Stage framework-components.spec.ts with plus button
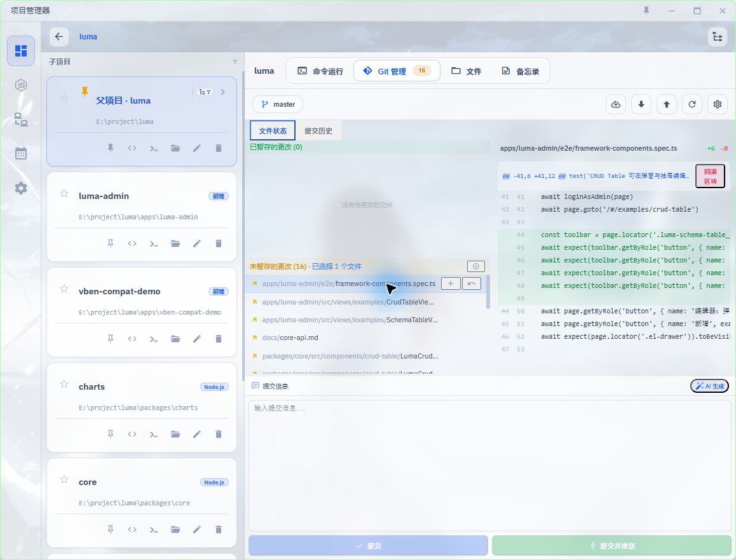Viewport: 736px width, 560px height. 451,283
